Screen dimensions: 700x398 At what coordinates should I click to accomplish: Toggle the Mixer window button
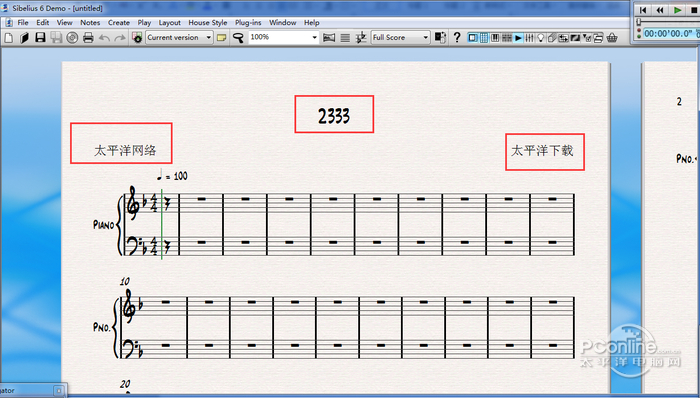click(x=529, y=37)
